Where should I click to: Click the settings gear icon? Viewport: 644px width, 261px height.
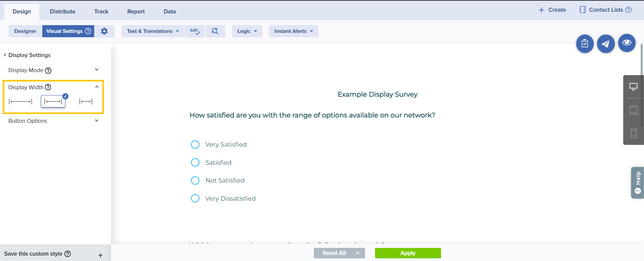tap(104, 31)
